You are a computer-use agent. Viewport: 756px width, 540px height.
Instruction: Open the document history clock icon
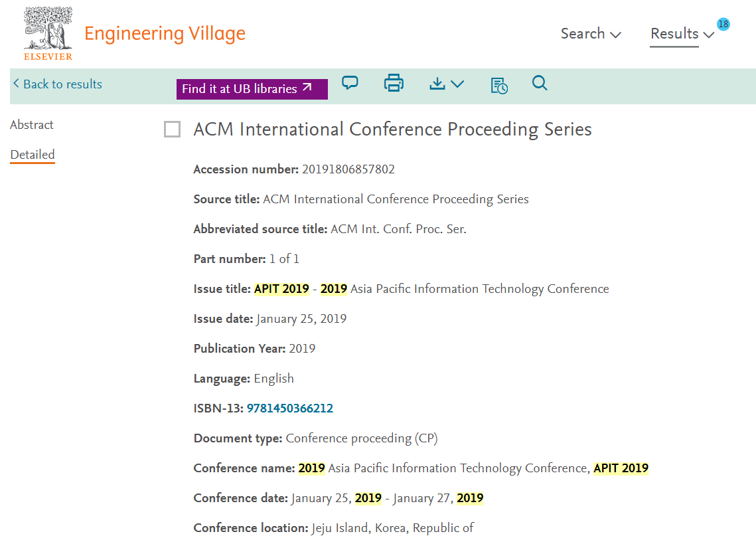(499, 85)
